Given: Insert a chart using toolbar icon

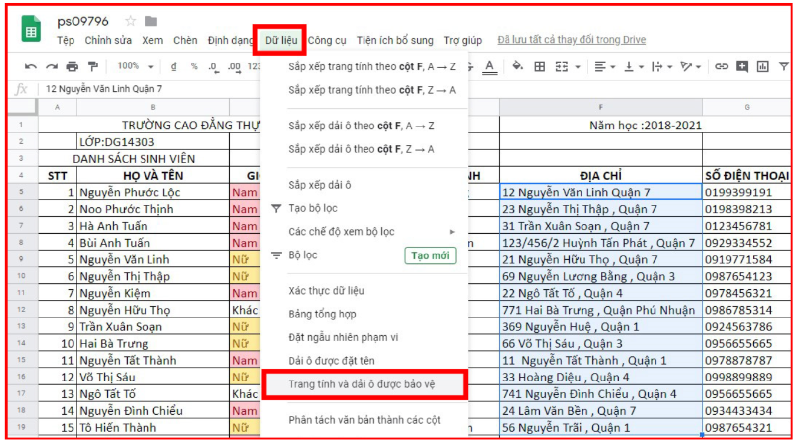Looking at the screenshot, I should click(763, 67).
